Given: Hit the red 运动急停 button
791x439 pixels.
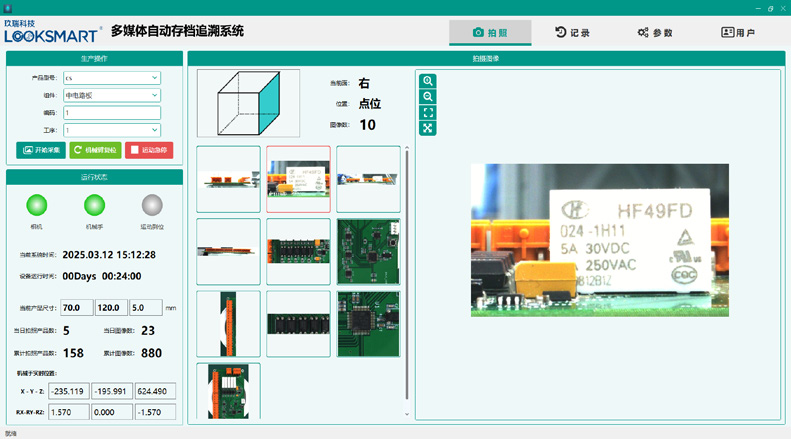Looking at the screenshot, I should coord(149,150).
